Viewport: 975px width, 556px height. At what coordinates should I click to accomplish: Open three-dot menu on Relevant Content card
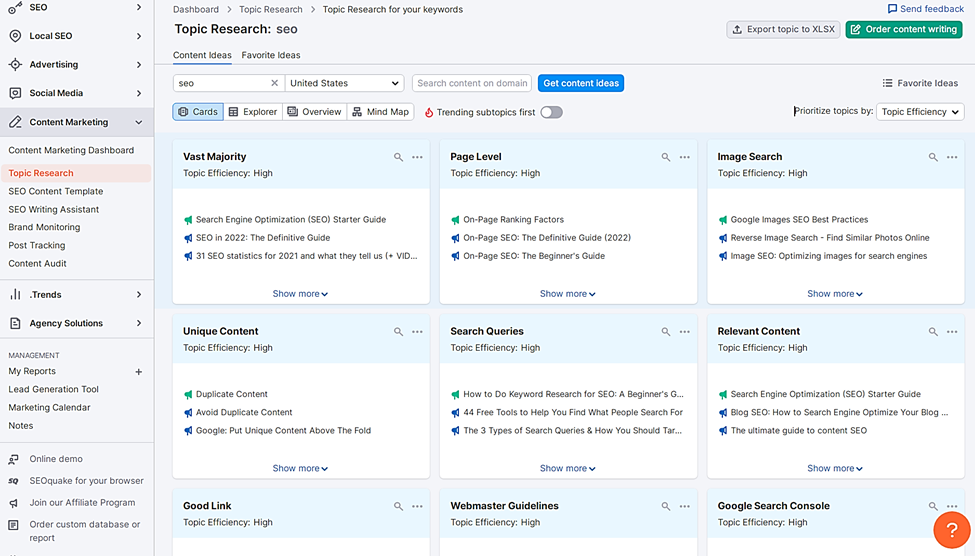(x=952, y=332)
